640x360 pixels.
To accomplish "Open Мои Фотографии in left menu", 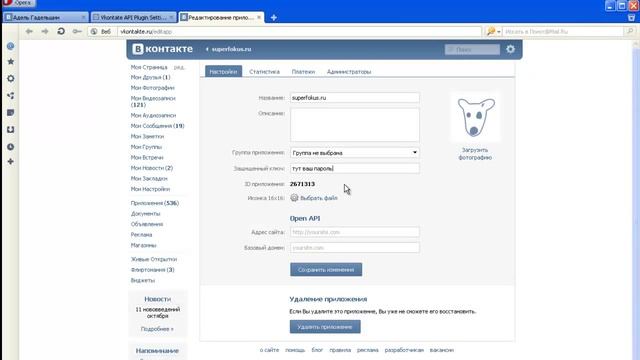I will click(x=153, y=88).
